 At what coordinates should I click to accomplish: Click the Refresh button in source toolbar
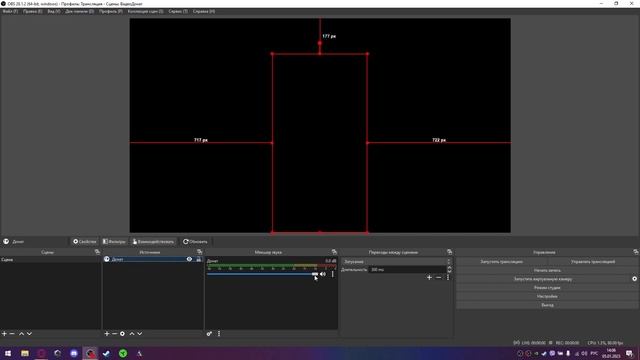[195, 242]
